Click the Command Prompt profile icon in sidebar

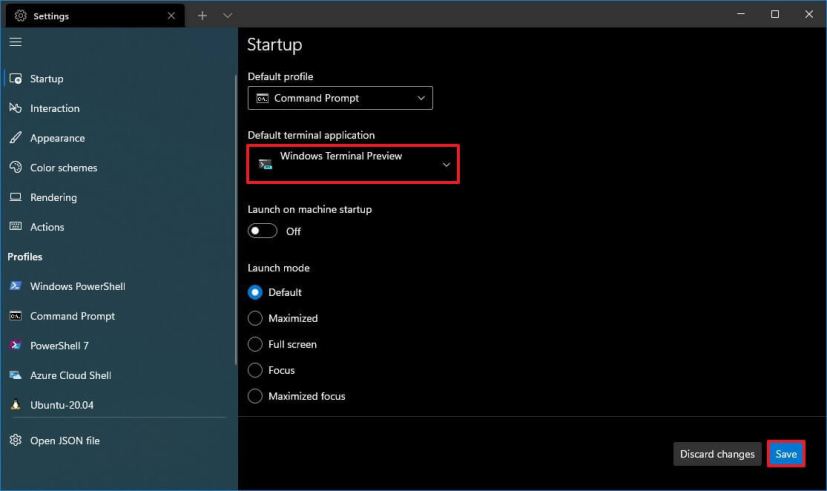coord(16,316)
